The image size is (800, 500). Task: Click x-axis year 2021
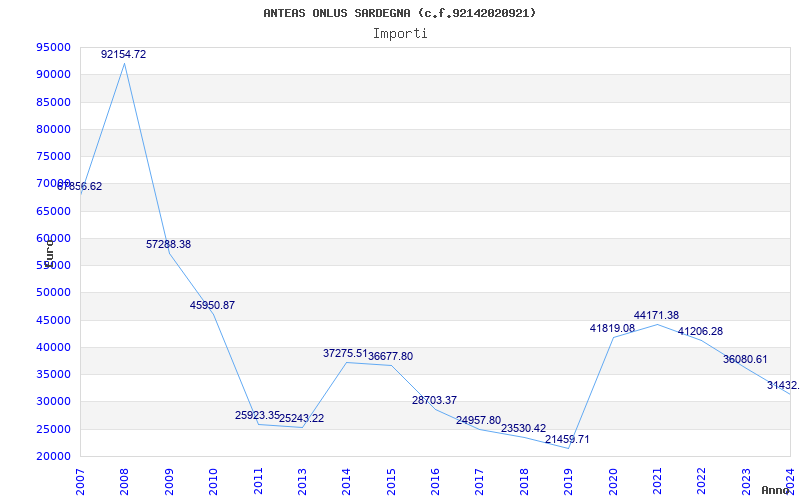click(x=657, y=482)
